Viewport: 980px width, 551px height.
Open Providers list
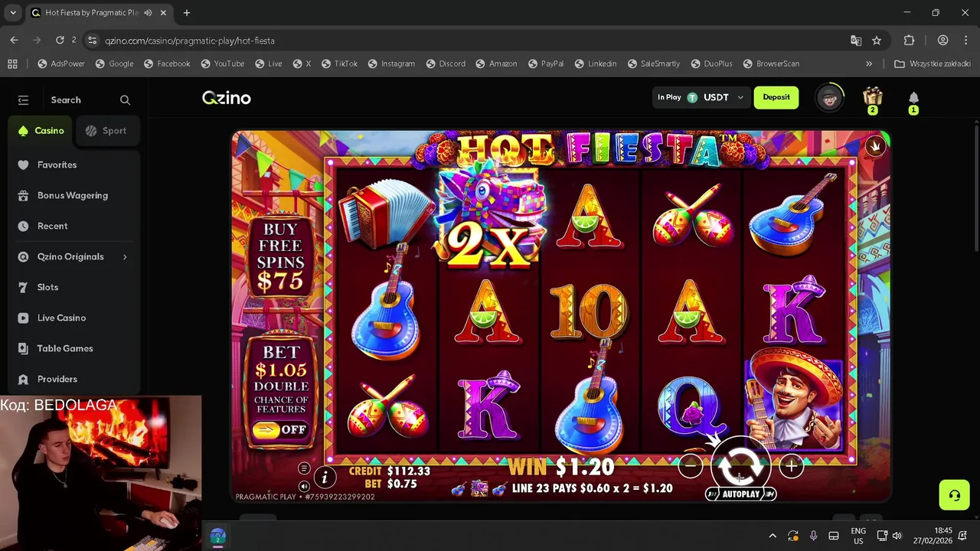point(57,379)
